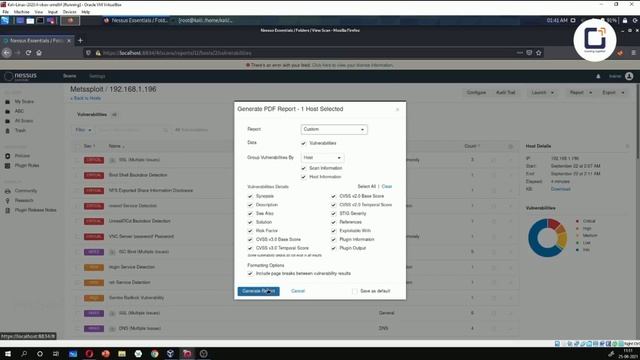Open the admin user account icon
Image resolution: width=640 pixels, height=360 pixels.
click(629, 76)
